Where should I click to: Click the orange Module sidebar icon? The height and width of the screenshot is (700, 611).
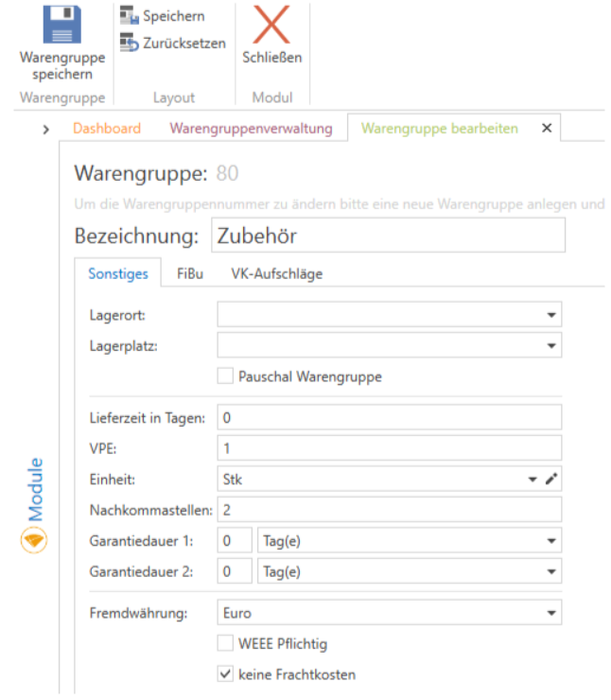(33, 540)
